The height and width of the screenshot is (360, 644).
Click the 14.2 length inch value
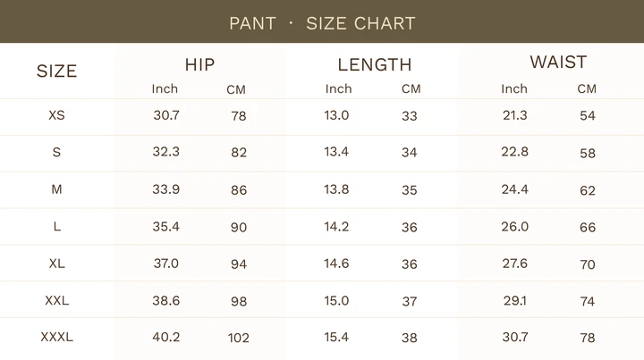(x=336, y=226)
